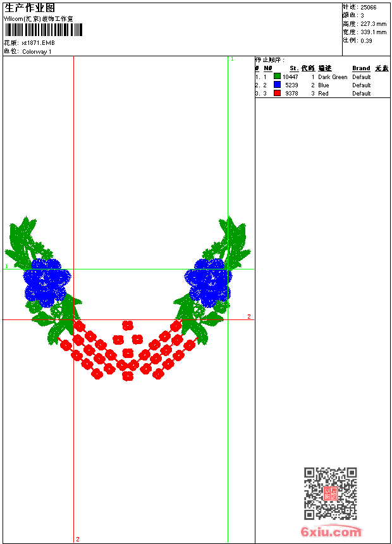Click the 描述 column header
This screenshot has width=392, height=544.
pos(325,68)
